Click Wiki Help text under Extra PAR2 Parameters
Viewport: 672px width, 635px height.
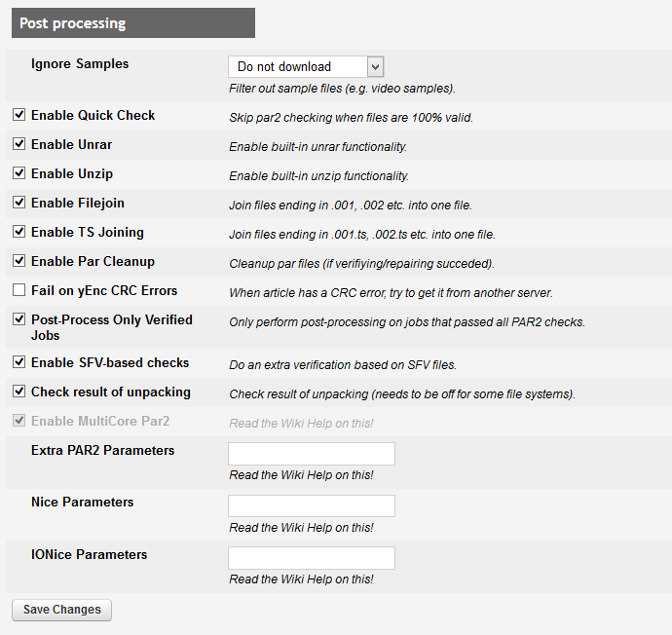(x=301, y=475)
